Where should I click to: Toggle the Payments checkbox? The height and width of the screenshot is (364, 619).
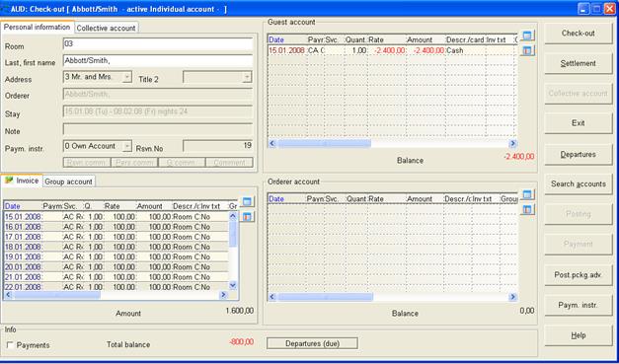coord(10,345)
